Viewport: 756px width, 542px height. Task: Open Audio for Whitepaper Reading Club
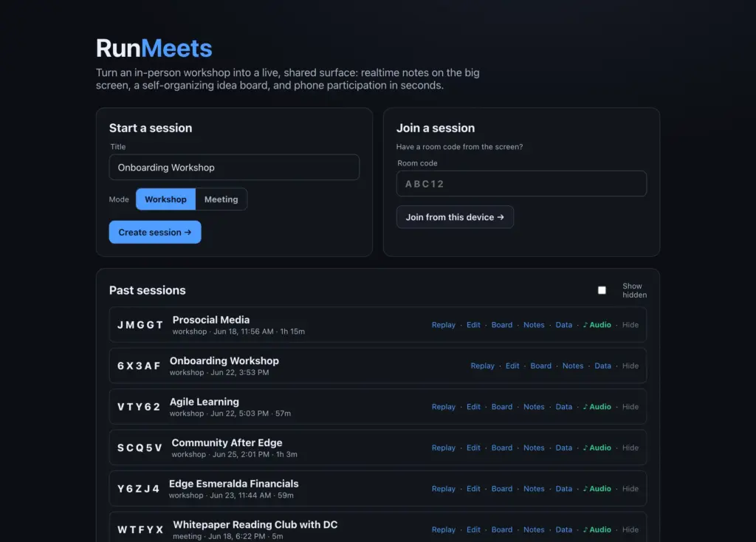pos(597,530)
